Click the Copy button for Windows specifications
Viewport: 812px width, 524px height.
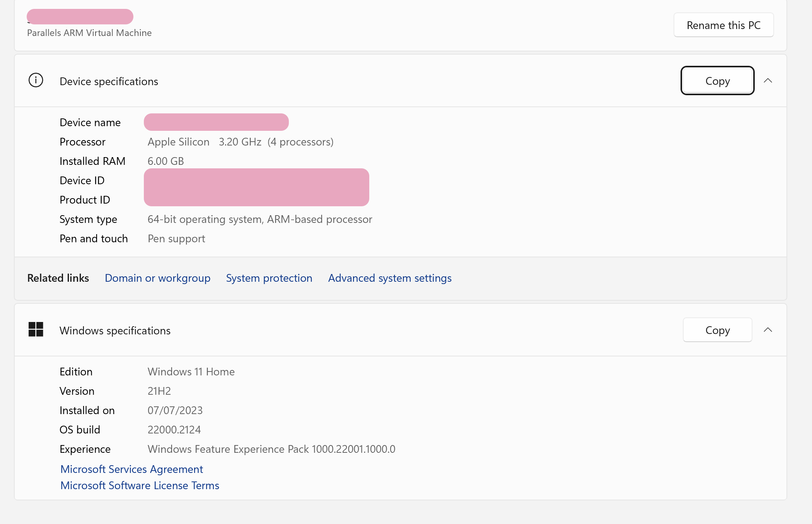(717, 330)
